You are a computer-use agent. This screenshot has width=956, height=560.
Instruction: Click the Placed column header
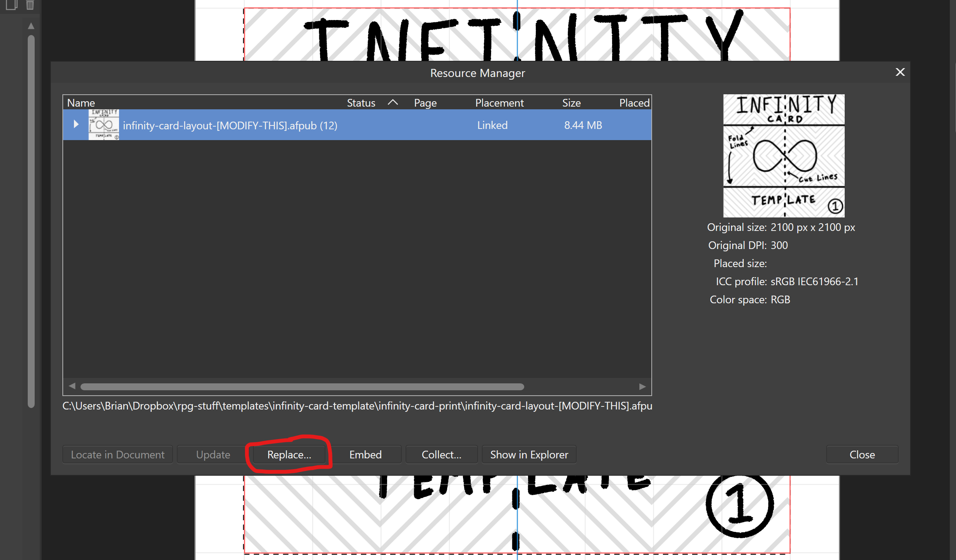634,103
